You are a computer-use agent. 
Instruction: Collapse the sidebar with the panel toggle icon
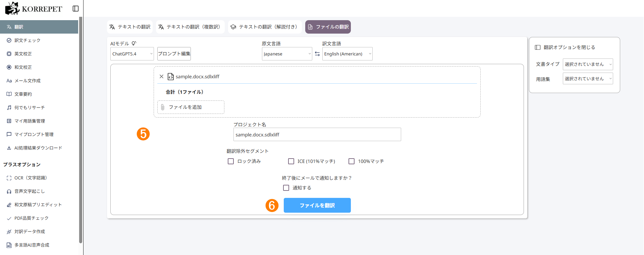coord(76,9)
